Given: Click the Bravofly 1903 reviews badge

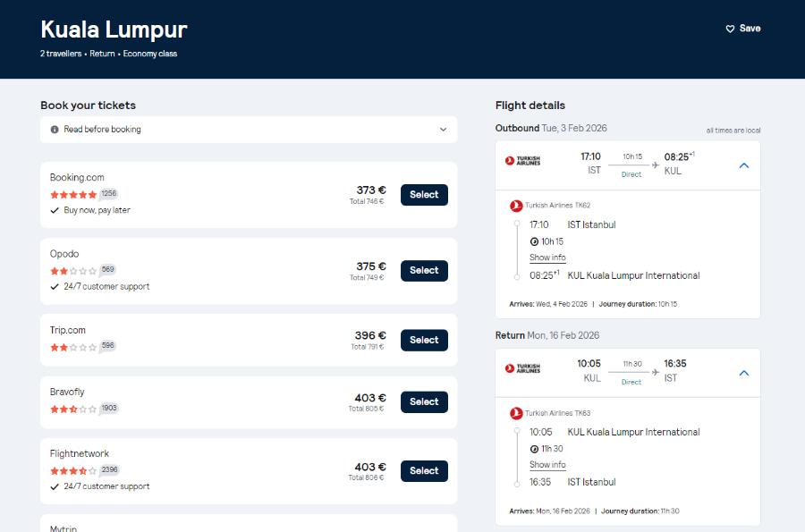Looking at the screenshot, I should [x=109, y=408].
